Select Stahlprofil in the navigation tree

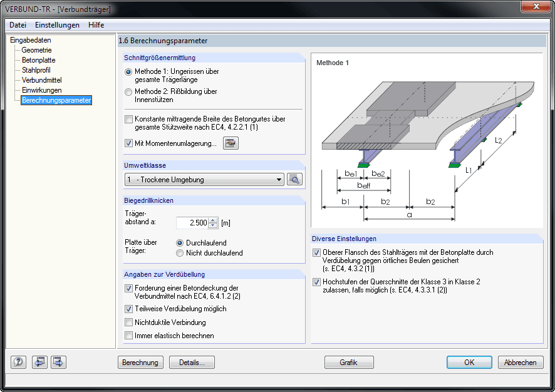click(x=35, y=70)
